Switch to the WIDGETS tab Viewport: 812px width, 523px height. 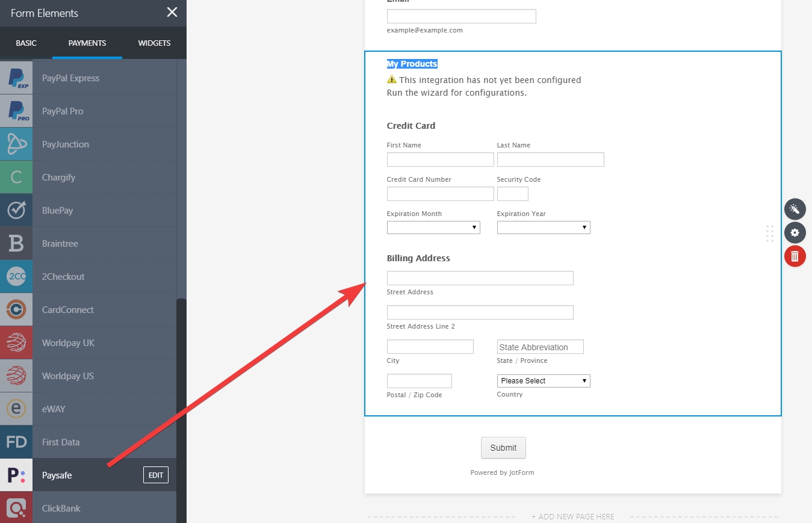(x=154, y=43)
